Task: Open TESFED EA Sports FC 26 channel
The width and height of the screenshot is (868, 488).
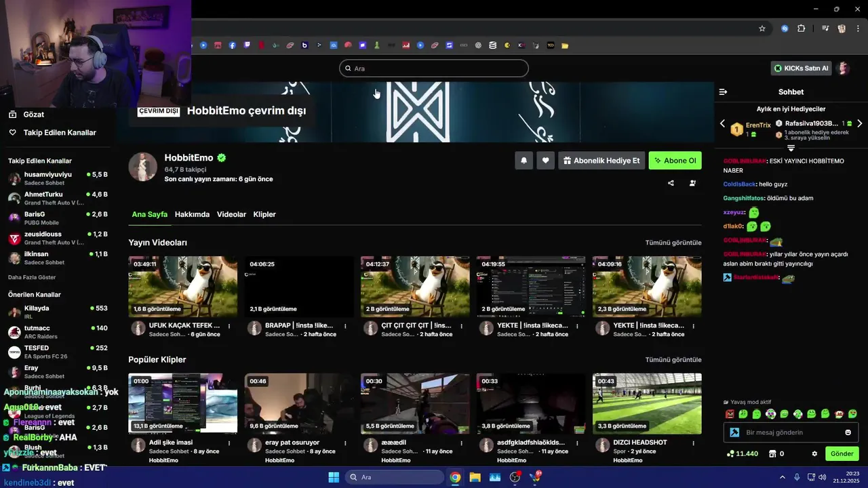Action: click(x=58, y=352)
